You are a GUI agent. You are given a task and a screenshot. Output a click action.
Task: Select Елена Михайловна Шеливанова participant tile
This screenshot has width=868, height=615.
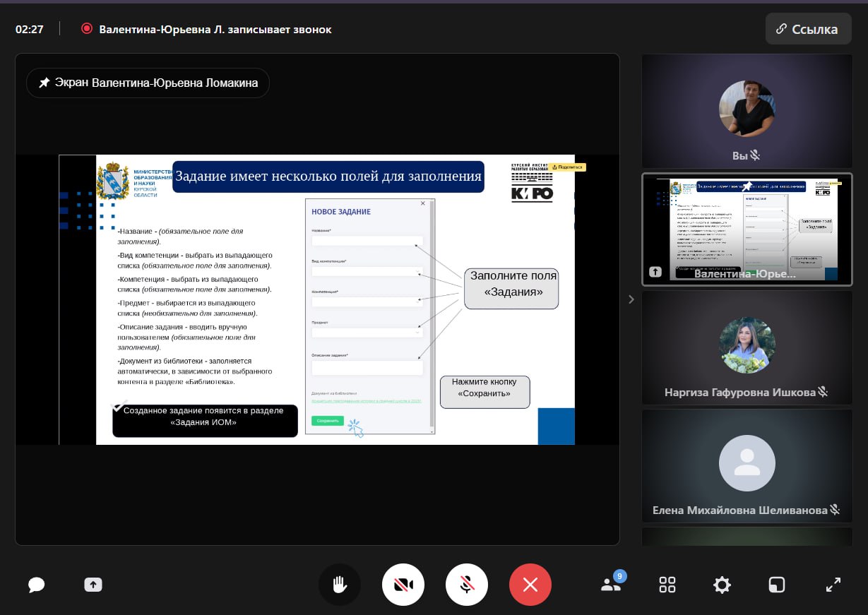[747, 466]
